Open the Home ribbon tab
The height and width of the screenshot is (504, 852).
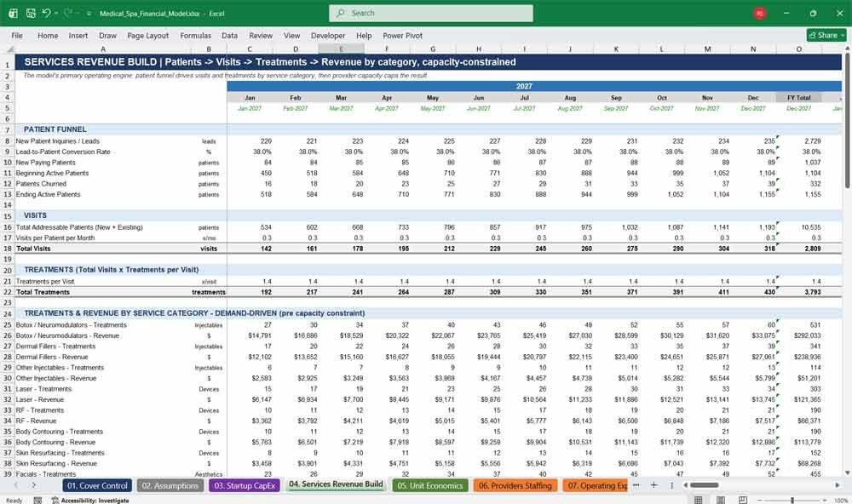tap(48, 35)
